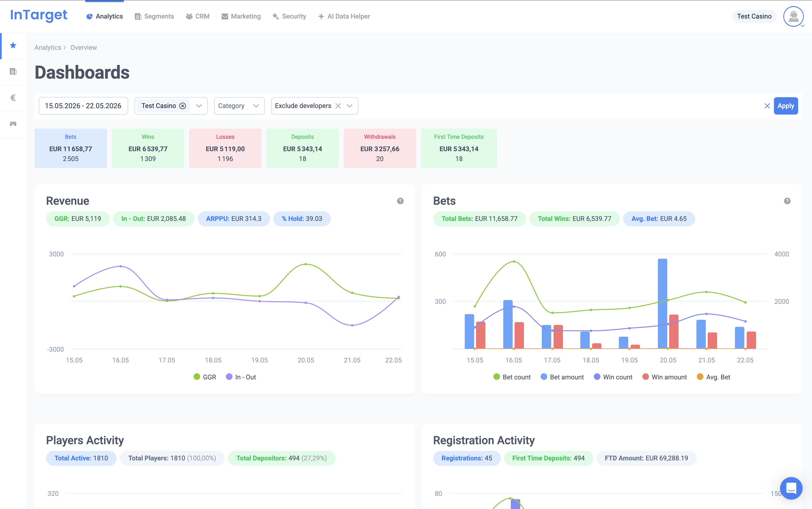The image size is (812, 509).
Task: Open the AI Data Helper tab
Action: (344, 16)
